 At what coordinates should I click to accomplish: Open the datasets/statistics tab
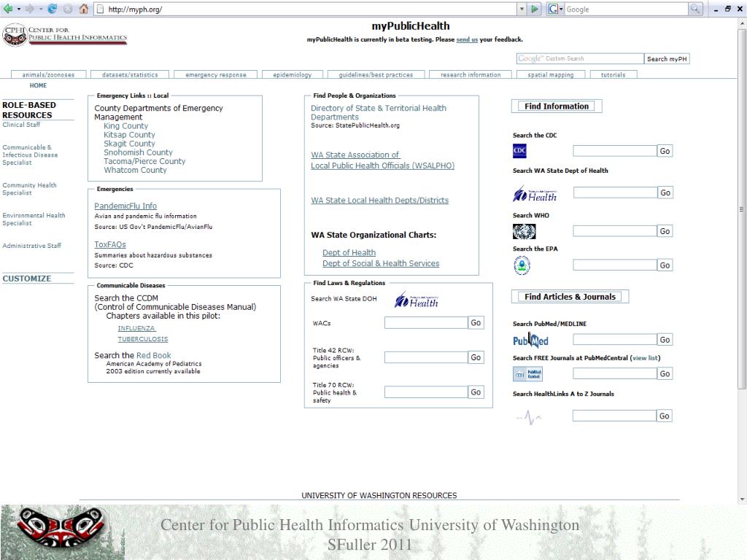(130, 75)
